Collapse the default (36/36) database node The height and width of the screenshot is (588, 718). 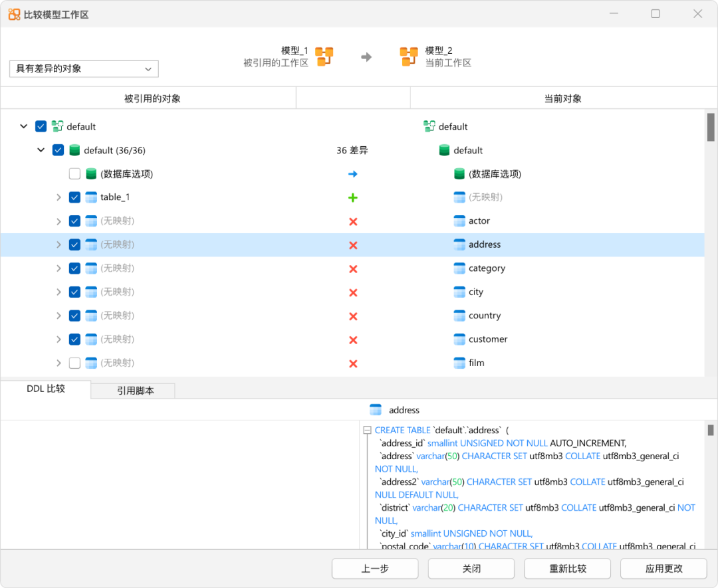[x=41, y=150]
